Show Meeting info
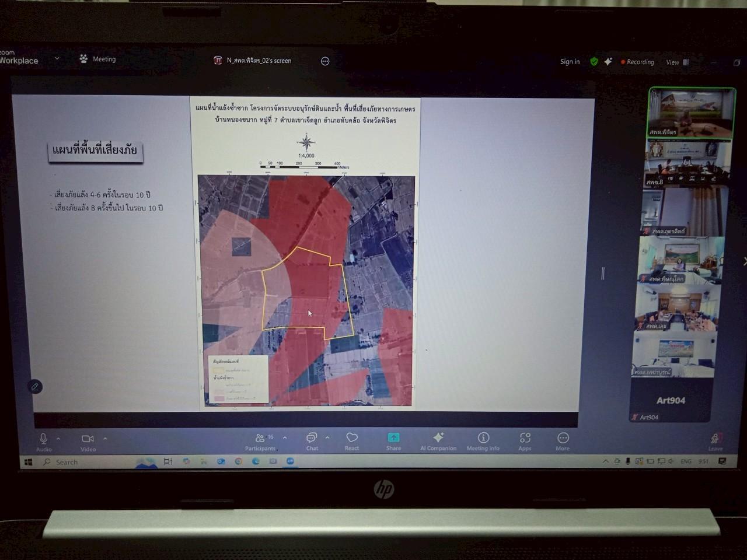747x560 pixels. point(483,438)
